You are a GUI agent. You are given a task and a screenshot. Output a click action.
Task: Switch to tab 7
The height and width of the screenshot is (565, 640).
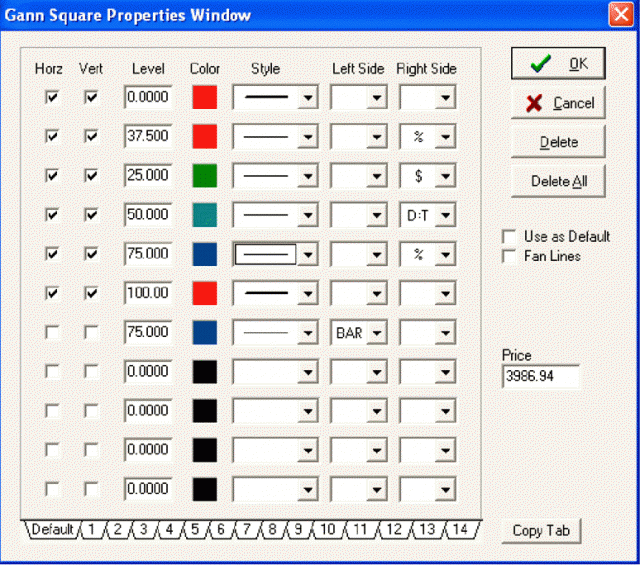pos(246,529)
